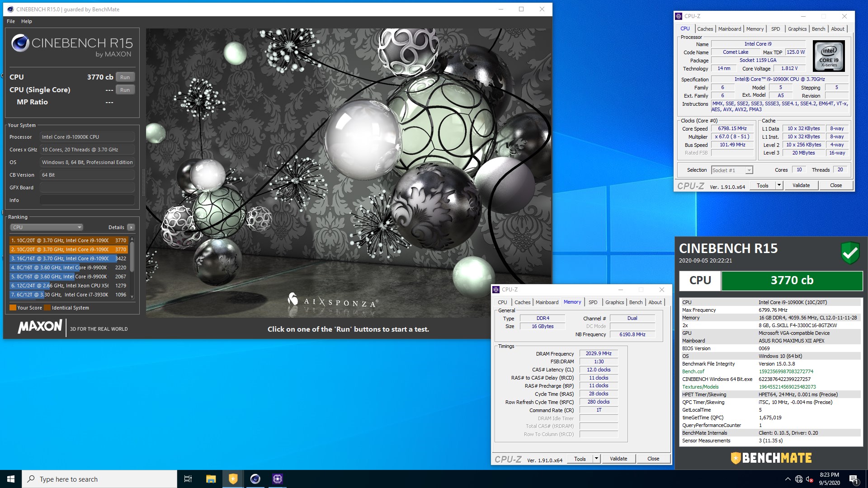Click Validate in top CPU-Z window
868x488 pixels.
801,185
